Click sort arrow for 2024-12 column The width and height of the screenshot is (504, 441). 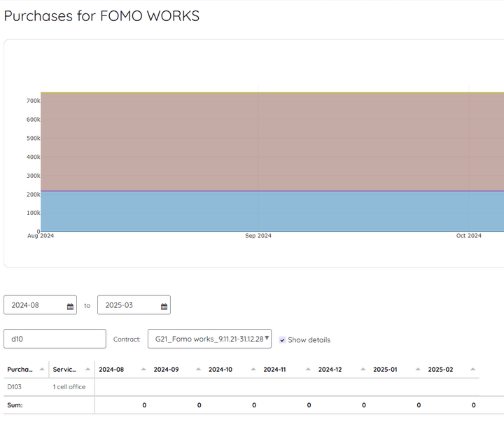364,370
